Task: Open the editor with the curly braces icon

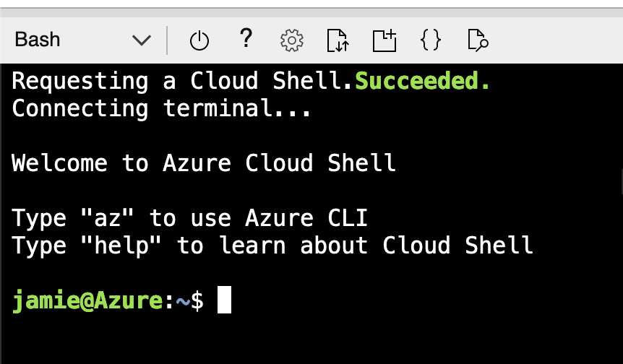Action: [430, 40]
